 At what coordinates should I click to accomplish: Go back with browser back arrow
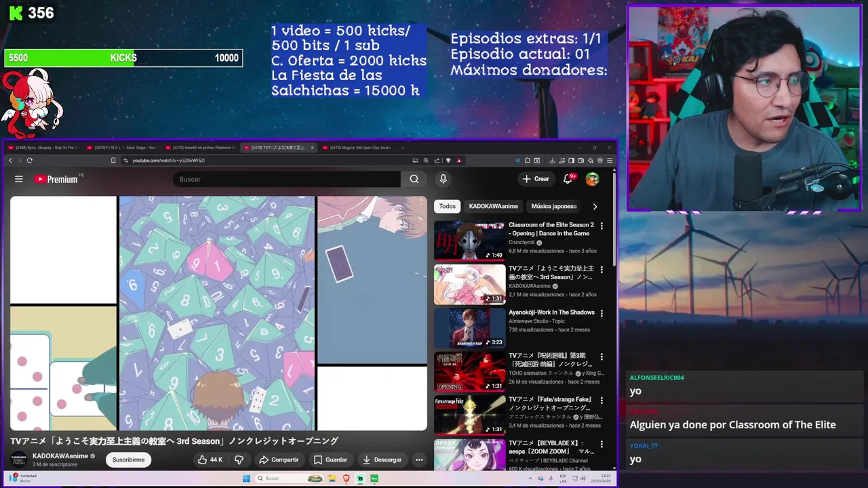10,161
